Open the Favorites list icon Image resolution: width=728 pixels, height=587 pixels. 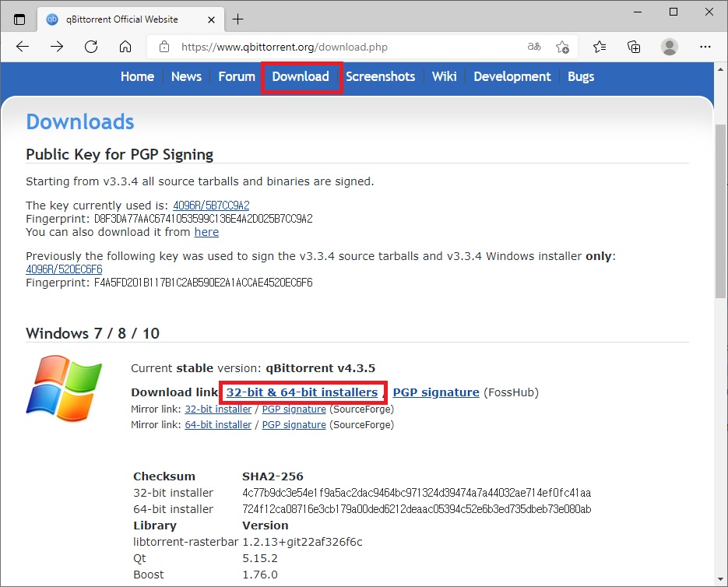(600, 47)
